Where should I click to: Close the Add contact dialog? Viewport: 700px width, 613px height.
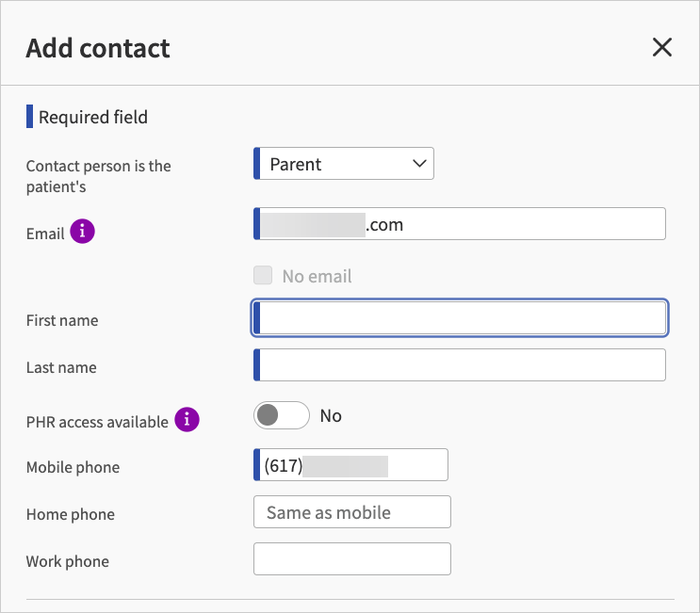coord(662,48)
